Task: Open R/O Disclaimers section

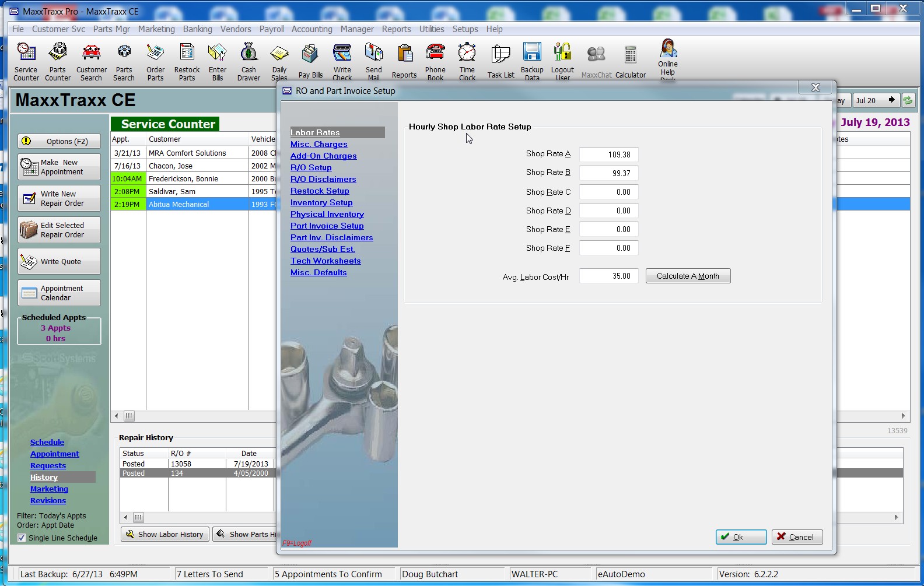Action: click(x=323, y=179)
